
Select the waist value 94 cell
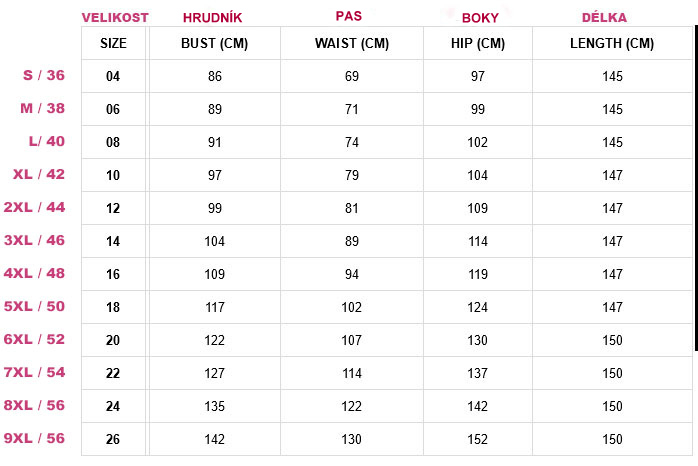pos(351,274)
